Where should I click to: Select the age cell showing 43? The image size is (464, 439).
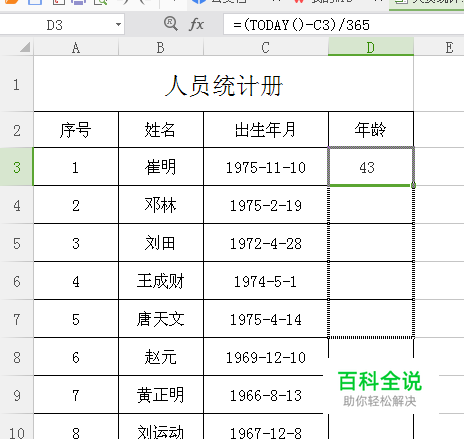pyautogui.click(x=371, y=167)
